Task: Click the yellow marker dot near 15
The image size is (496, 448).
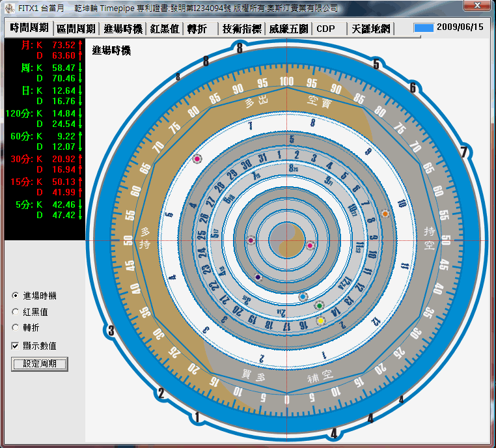Action: coord(320,321)
